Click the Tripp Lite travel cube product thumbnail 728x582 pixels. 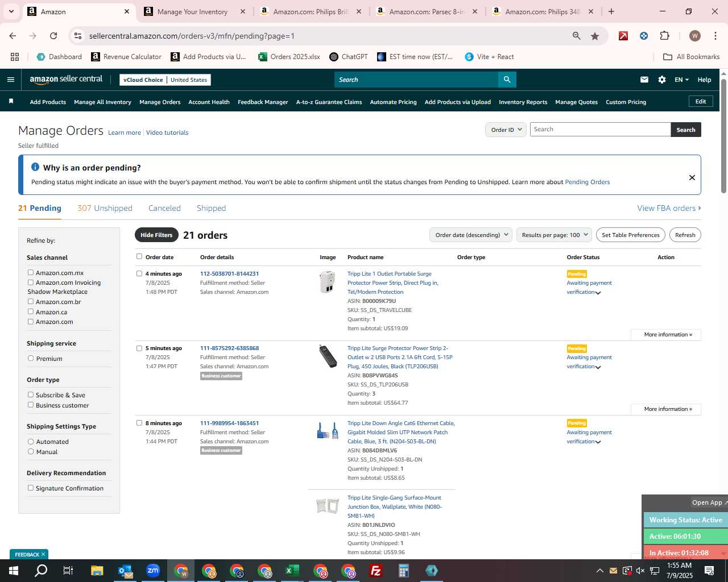pyautogui.click(x=327, y=282)
